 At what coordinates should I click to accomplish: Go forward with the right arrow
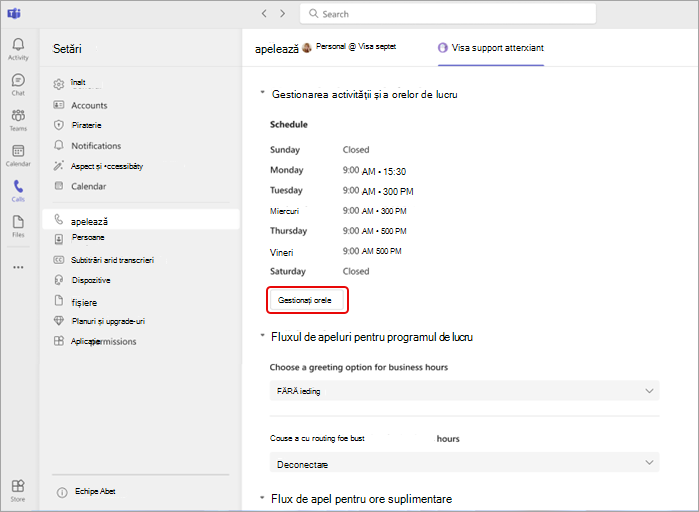tap(283, 13)
